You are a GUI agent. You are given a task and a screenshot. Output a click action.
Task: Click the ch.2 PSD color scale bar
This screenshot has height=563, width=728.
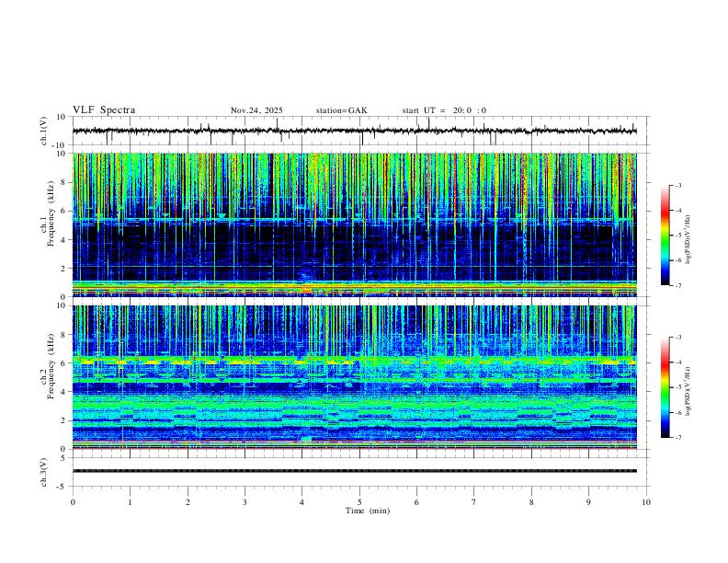pos(665,387)
